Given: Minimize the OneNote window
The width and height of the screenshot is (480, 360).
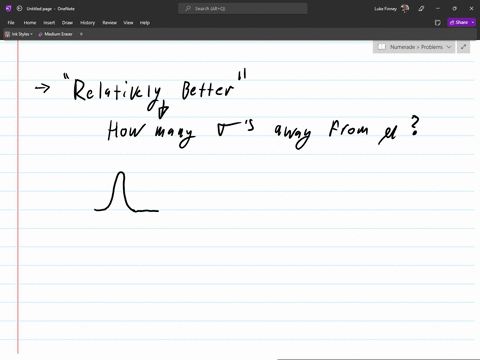Looking at the screenshot, I should point(438,9).
